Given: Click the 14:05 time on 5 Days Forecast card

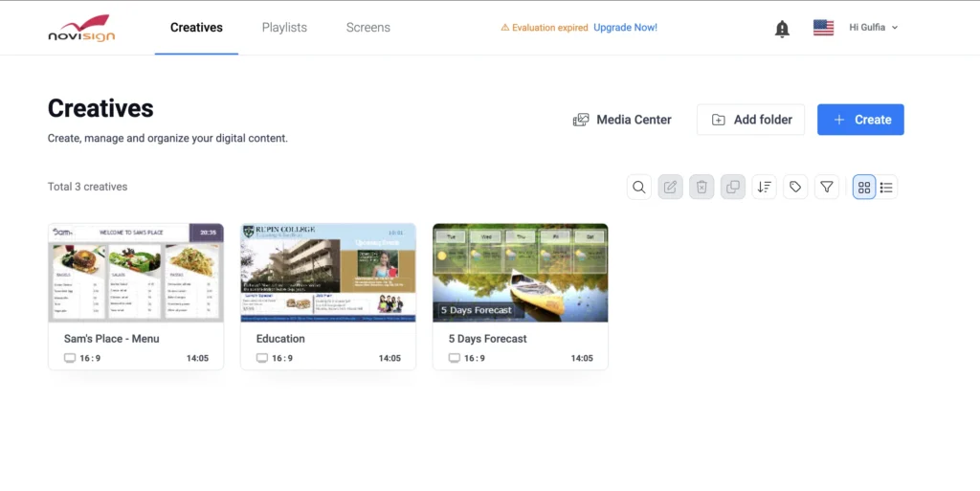Looking at the screenshot, I should coord(582,358).
